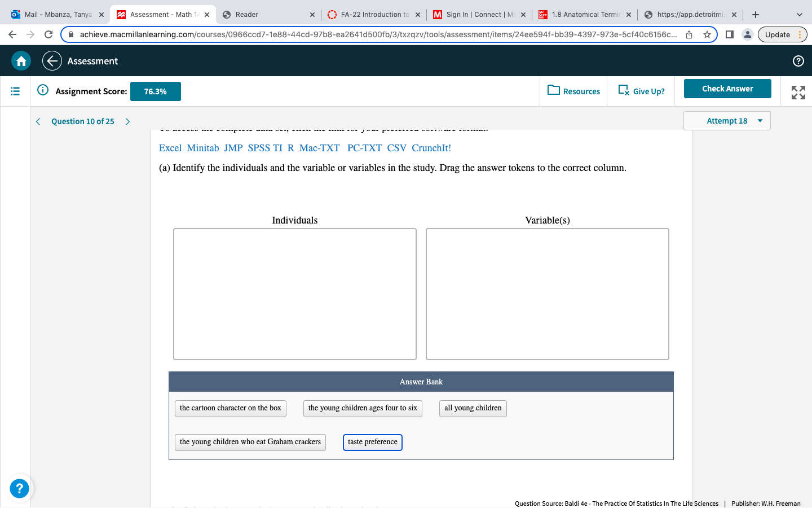Advance to the next question with the chevron
The width and height of the screenshot is (812, 508).
[x=127, y=121]
